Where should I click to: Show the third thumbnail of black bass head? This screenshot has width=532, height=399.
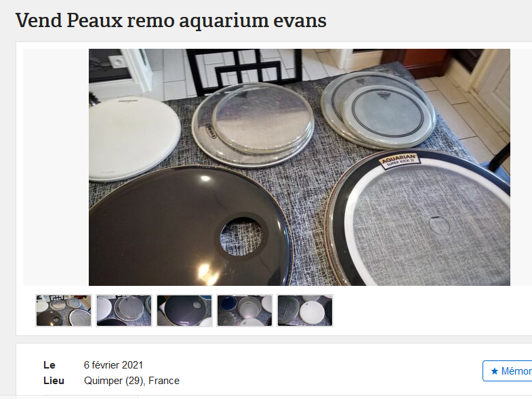pos(184,310)
